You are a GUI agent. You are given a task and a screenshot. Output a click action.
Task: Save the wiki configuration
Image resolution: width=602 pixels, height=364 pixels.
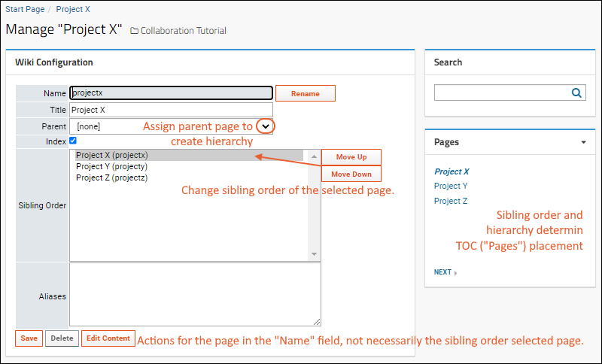pyautogui.click(x=29, y=338)
